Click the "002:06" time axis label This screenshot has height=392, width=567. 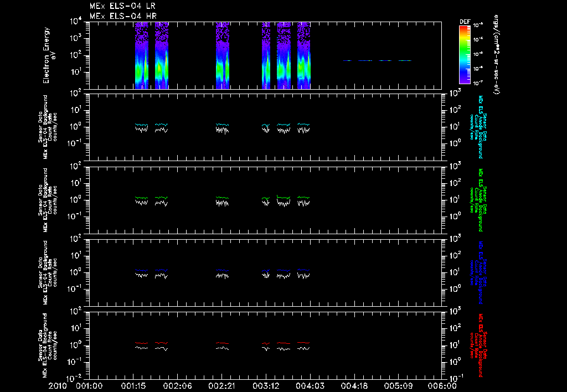[x=178, y=386]
